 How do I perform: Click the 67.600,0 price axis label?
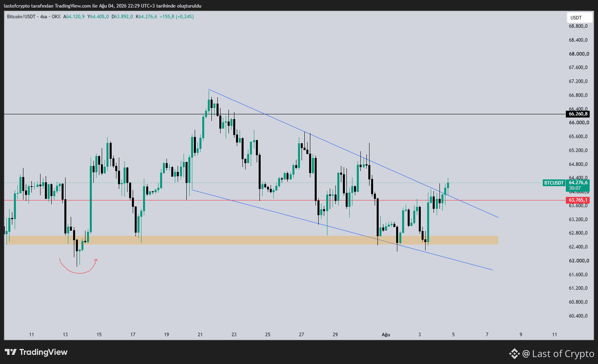pos(578,67)
